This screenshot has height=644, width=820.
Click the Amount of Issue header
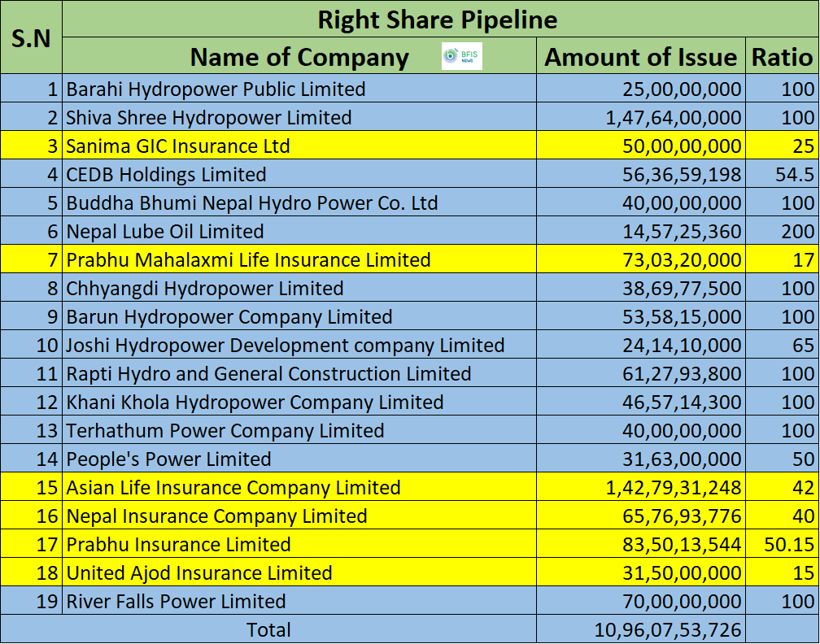click(x=641, y=55)
